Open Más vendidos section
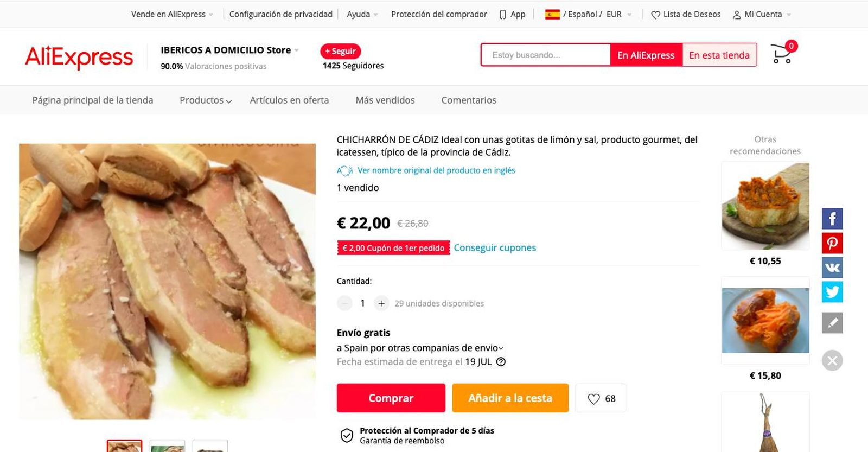The height and width of the screenshot is (452, 868). [x=385, y=100]
